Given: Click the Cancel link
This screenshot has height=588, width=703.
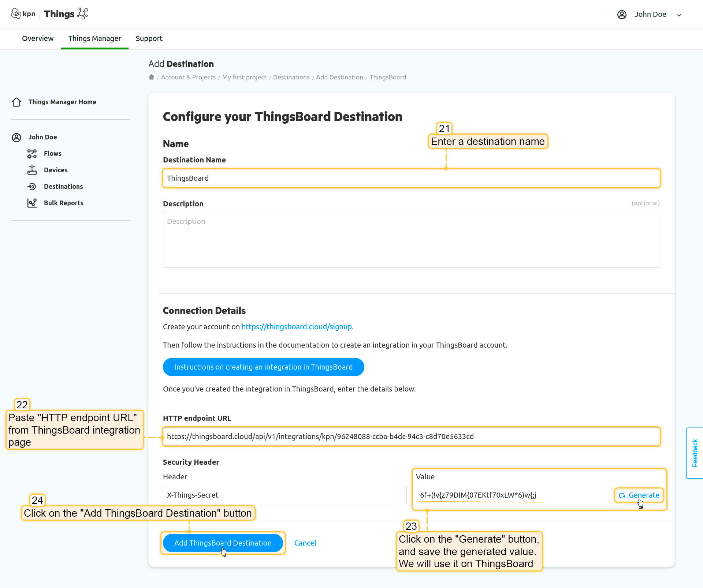Looking at the screenshot, I should [305, 543].
